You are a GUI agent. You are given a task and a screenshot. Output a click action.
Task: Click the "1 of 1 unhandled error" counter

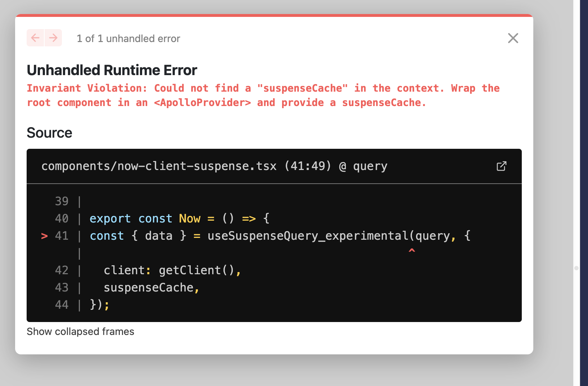pos(128,38)
